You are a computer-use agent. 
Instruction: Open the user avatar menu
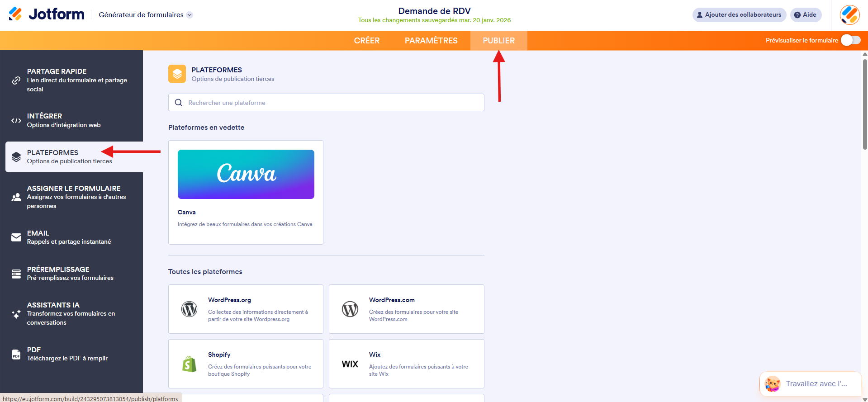point(849,15)
